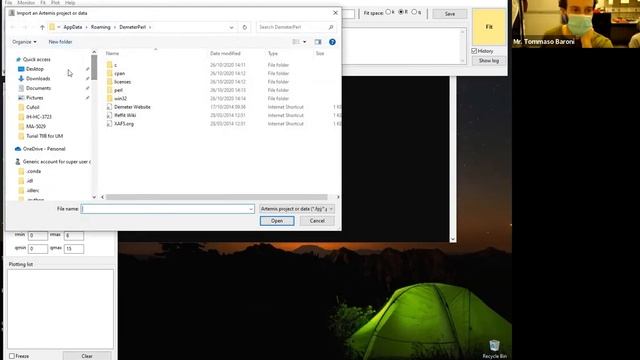
Task: Refresh the DemeterPerl folder listing
Action: point(244,27)
